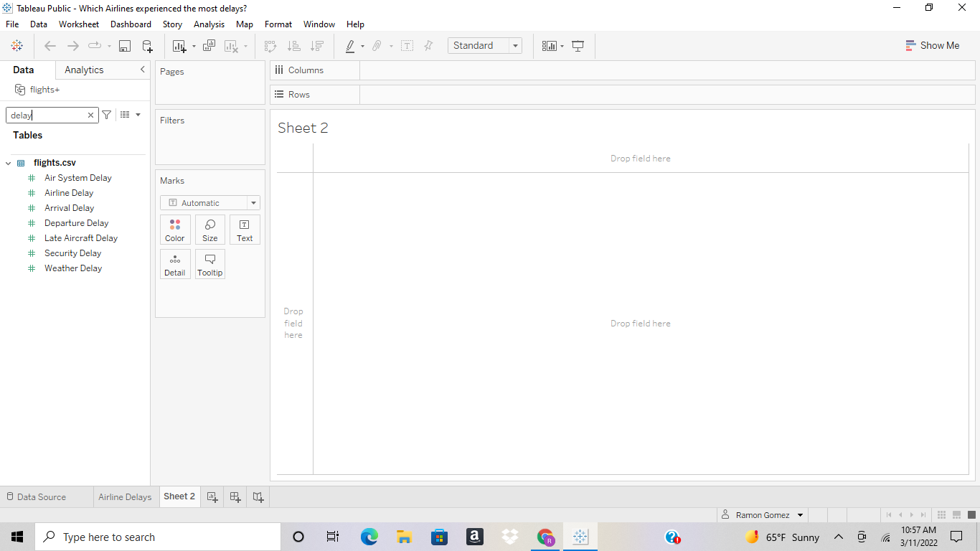
Task: Open the highlight dropdown arrow
Action: 362,47
